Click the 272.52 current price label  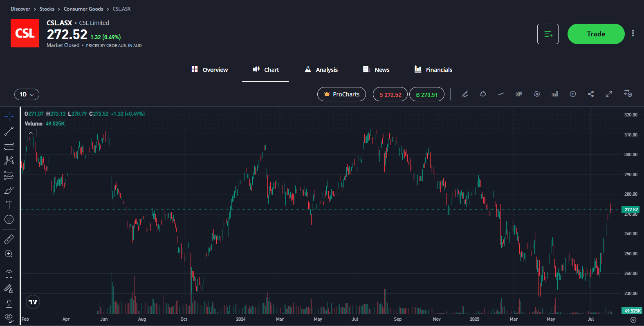pos(631,210)
